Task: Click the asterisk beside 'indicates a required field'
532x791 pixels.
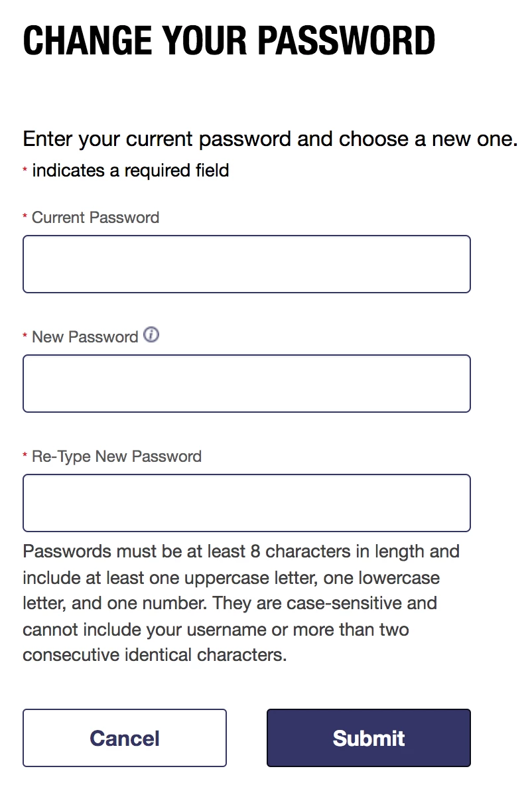Action: coord(25,170)
